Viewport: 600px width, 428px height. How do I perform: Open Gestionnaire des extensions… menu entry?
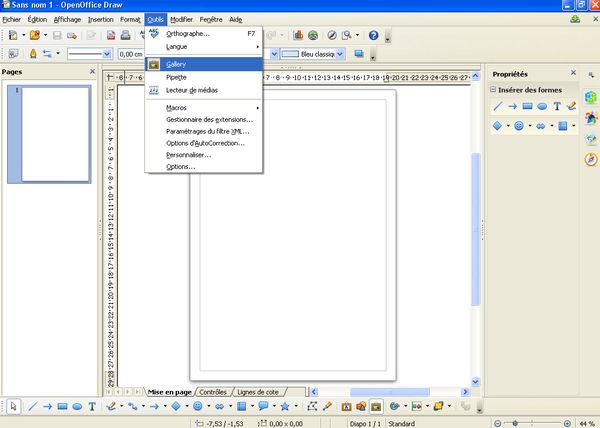(x=204, y=120)
